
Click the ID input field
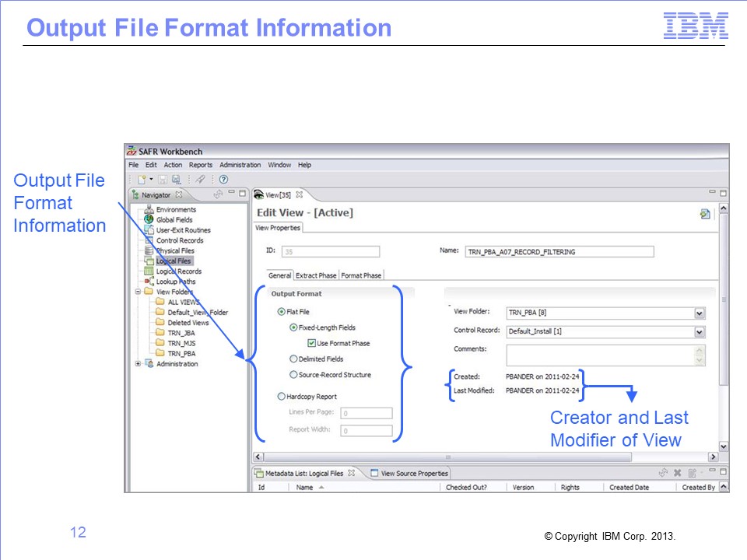point(331,251)
